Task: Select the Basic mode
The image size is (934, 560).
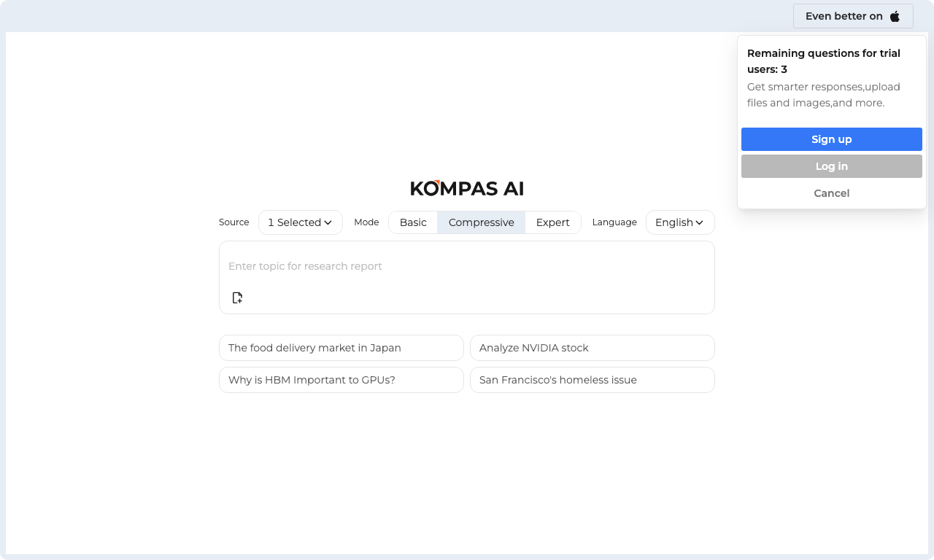Action: 413,222
